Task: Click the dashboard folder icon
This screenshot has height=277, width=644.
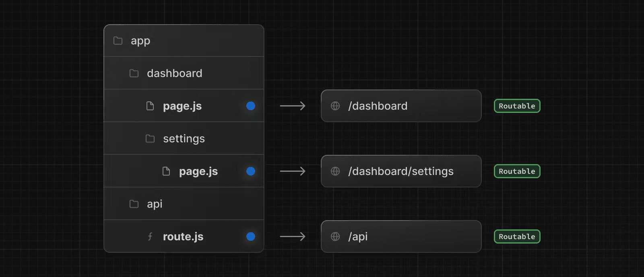Action: pyautogui.click(x=134, y=73)
